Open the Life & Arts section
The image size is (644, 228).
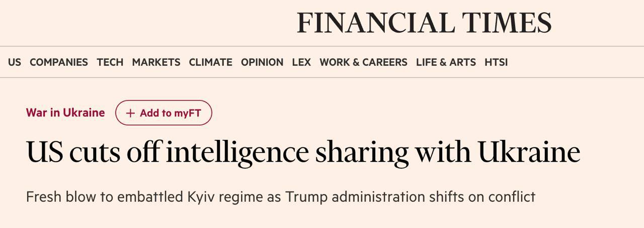446,62
